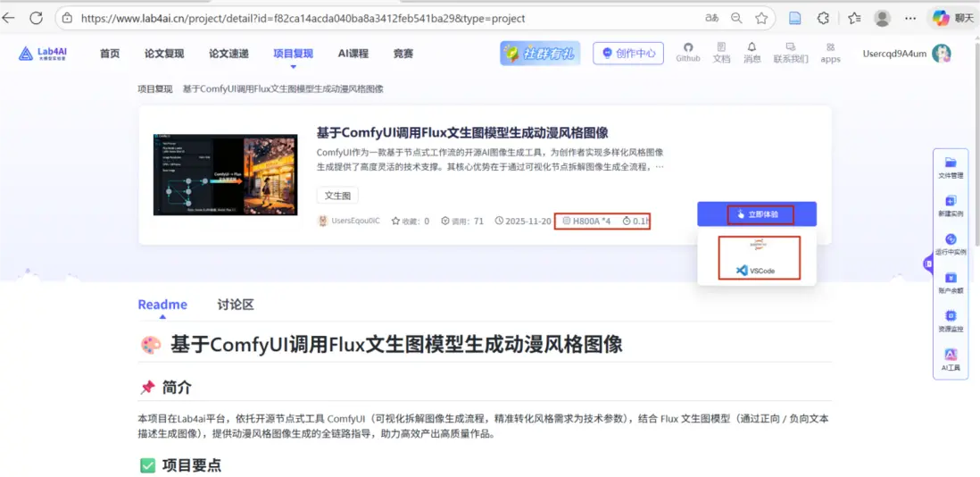Click the browser refresh icon

[x=37, y=18]
